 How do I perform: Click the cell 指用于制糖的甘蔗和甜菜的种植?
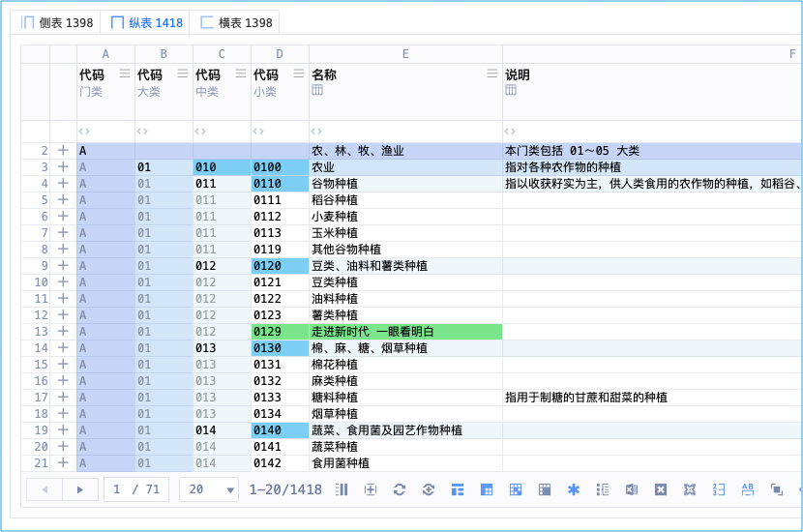coord(653,397)
